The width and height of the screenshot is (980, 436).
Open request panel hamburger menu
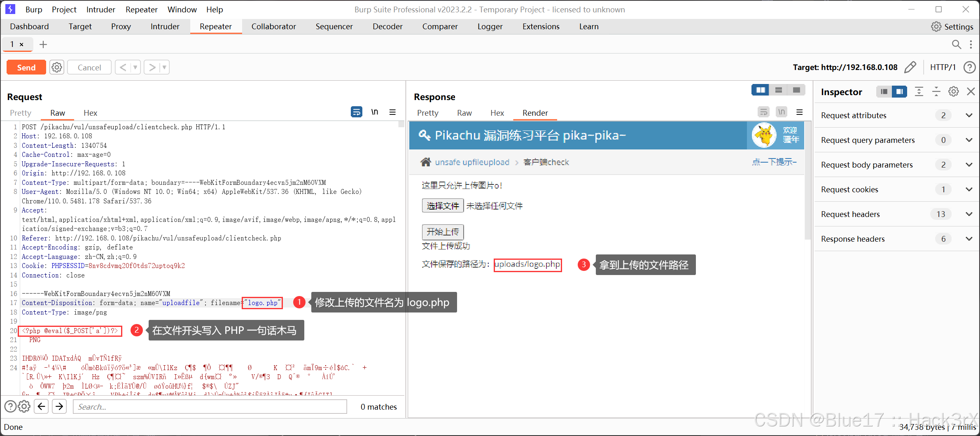392,112
